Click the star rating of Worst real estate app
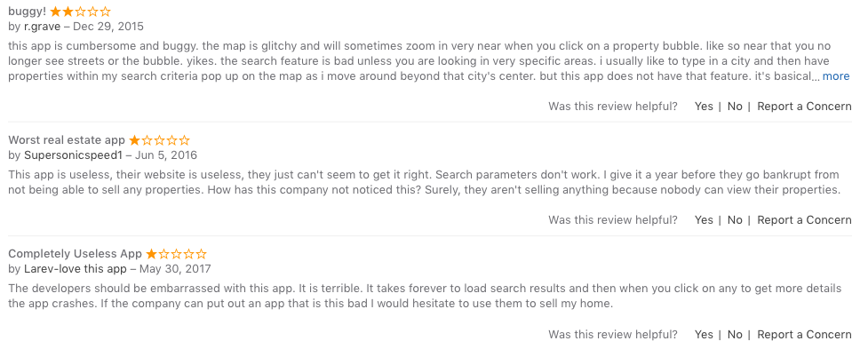Image resolution: width=868 pixels, height=349 pixels. [x=159, y=140]
